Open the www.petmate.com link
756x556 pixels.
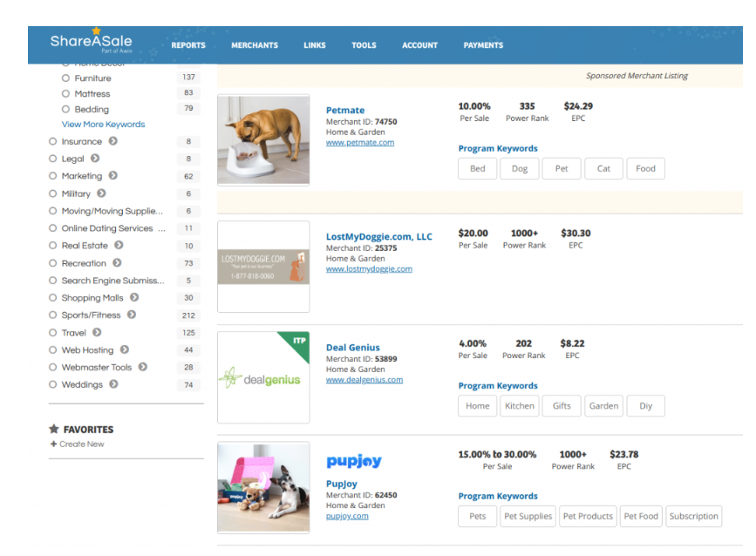[x=360, y=143]
